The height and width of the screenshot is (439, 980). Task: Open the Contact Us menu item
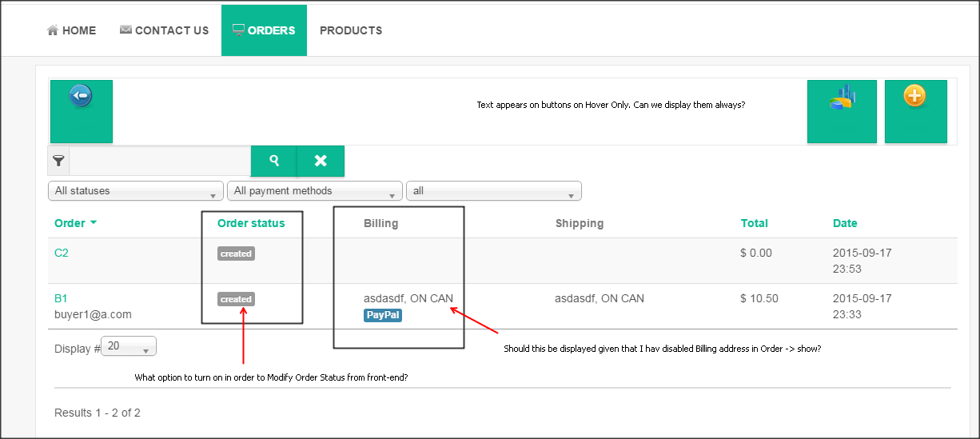[x=164, y=30]
